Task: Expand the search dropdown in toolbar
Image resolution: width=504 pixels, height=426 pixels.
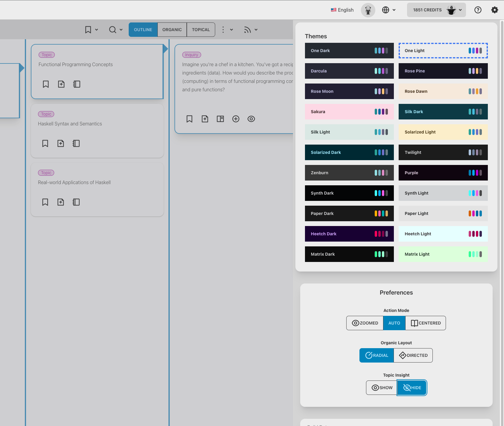Action: coord(116,30)
